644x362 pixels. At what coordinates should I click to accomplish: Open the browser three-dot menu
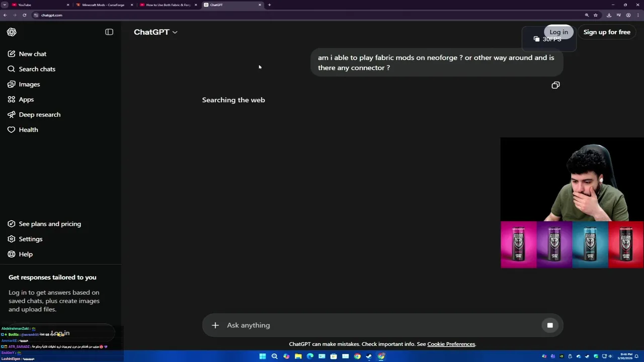pos(638,15)
